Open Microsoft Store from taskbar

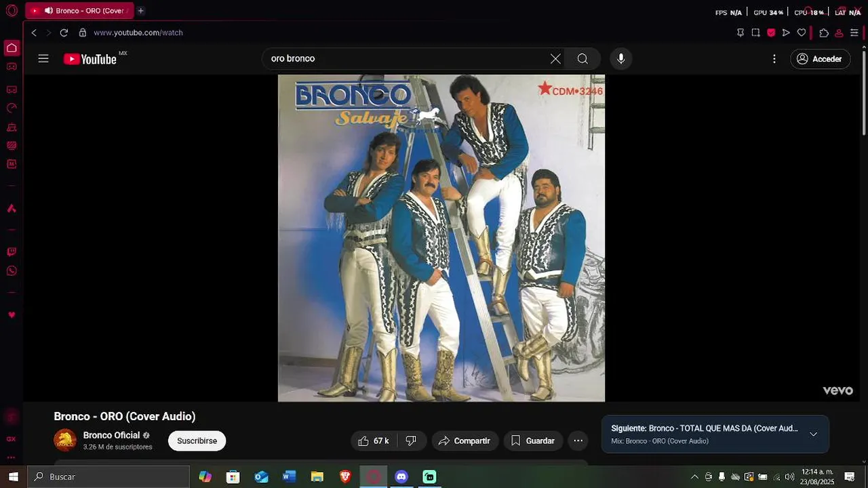tap(233, 476)
